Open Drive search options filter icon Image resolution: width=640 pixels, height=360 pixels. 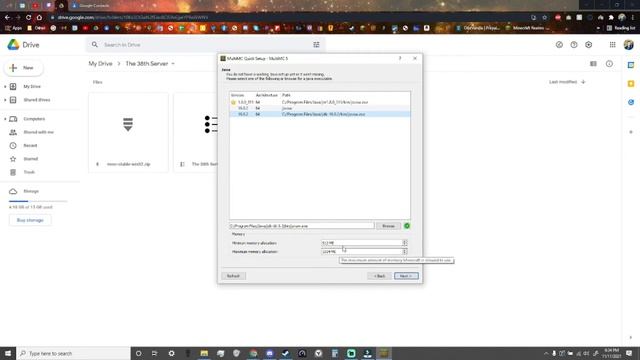[x=316, y=45]
